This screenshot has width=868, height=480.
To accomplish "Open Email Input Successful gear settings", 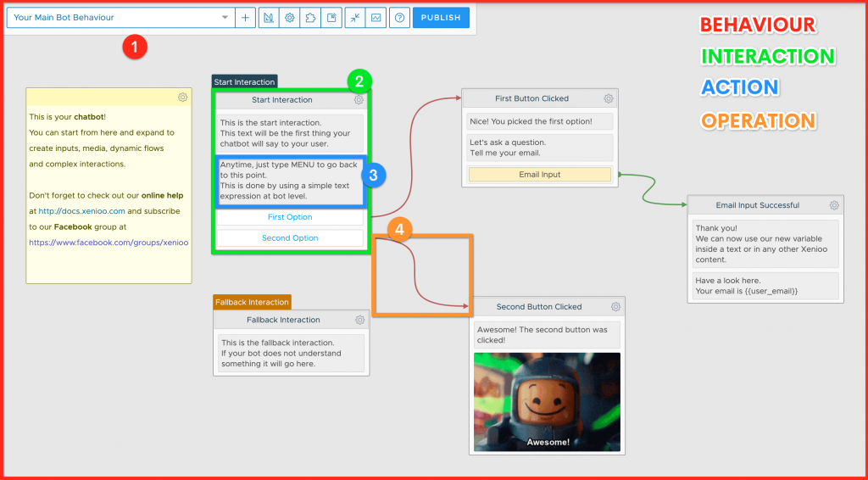I will (x=834, y=205).
